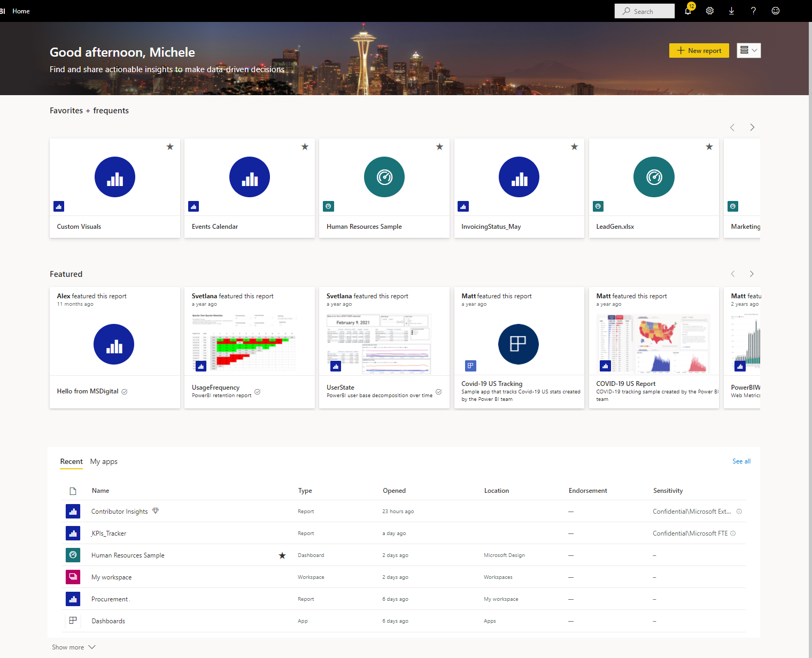Unfavorite Events Calendar star
The height and width of the screenshot is (658, 812).
point(305,146)
